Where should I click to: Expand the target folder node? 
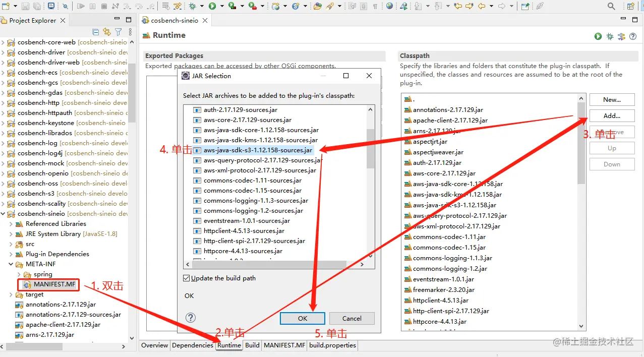point(11,294)
